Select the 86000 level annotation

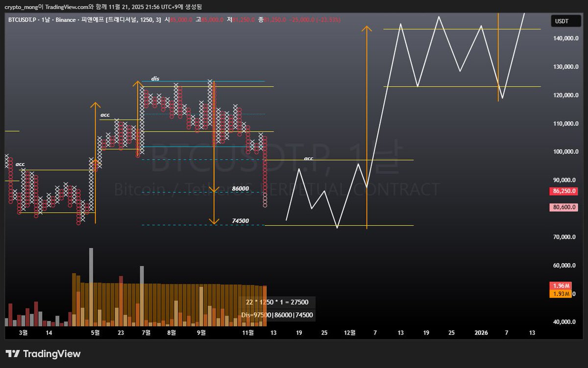[240, 188]
